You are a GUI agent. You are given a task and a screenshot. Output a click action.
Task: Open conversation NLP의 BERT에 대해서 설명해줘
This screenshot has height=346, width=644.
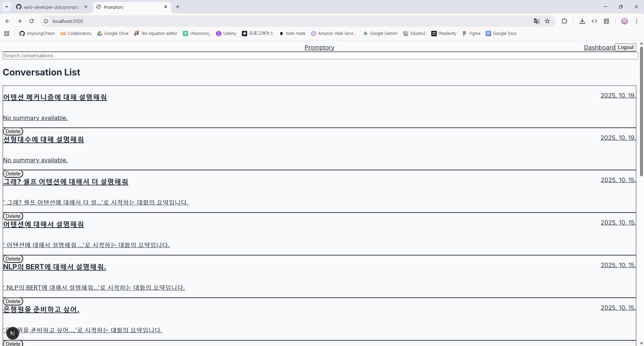coord(55,267)
